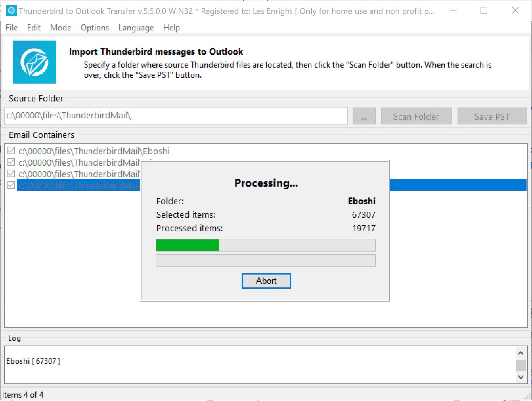Click the log scrollbar down arrow

point(521,377)
